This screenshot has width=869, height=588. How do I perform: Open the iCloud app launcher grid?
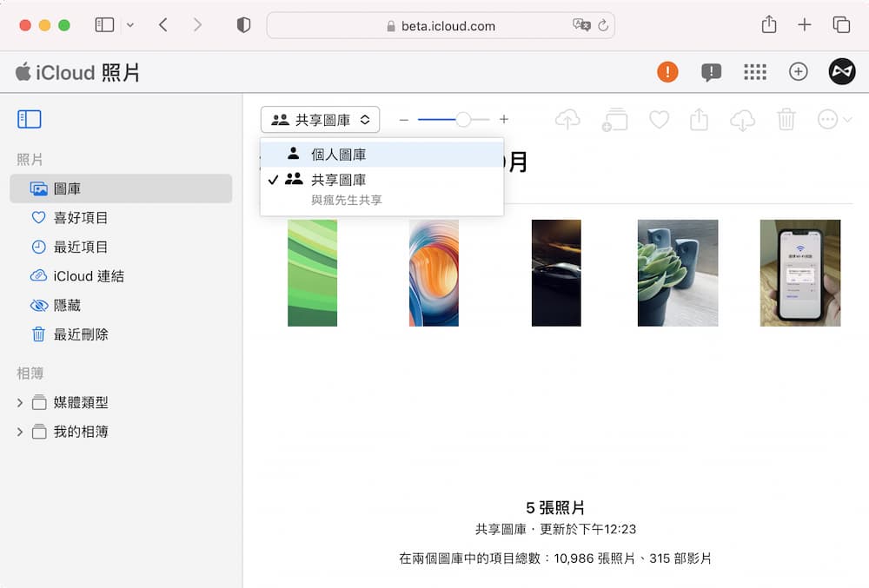[755, 72]
